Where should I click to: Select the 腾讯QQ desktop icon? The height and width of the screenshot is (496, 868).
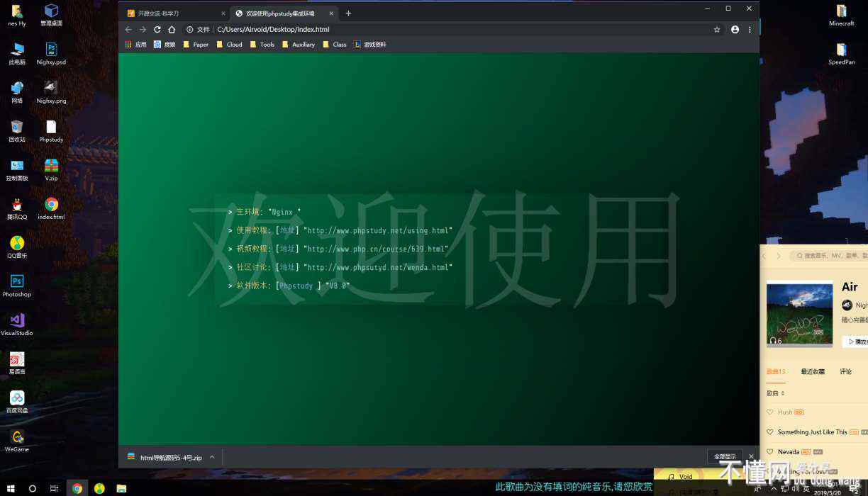pos(17,209)
